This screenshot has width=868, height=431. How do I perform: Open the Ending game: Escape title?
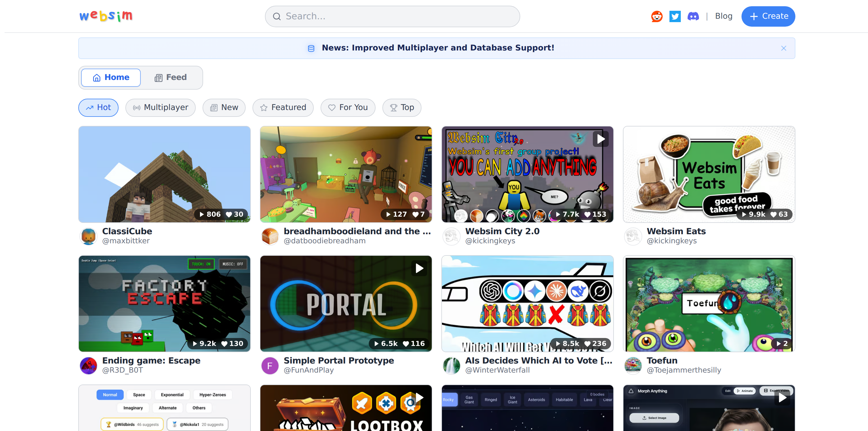coord(151,361)
